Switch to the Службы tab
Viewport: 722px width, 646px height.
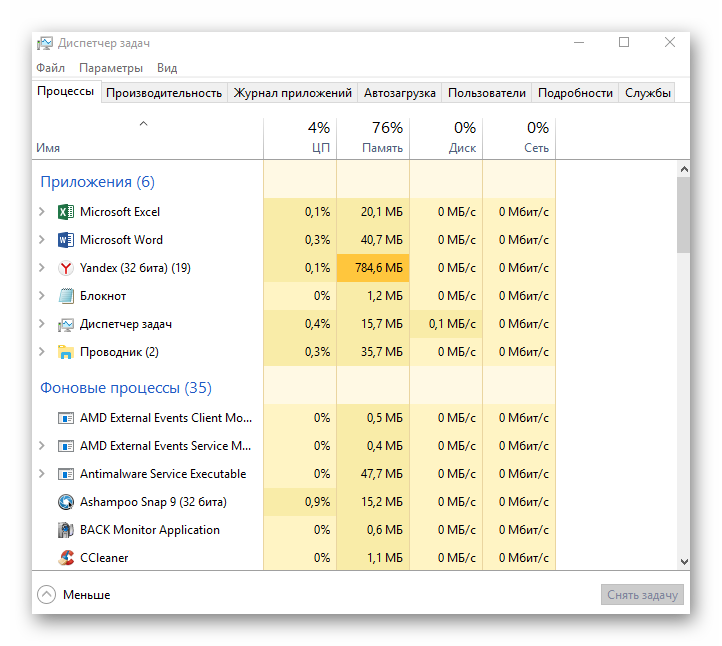click(x=647, y=93)
